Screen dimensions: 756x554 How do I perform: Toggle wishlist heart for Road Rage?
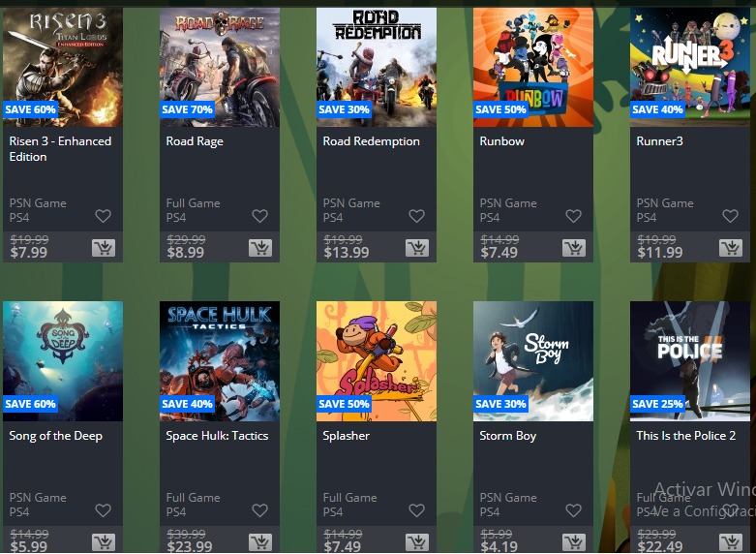[x=259, y=216]
